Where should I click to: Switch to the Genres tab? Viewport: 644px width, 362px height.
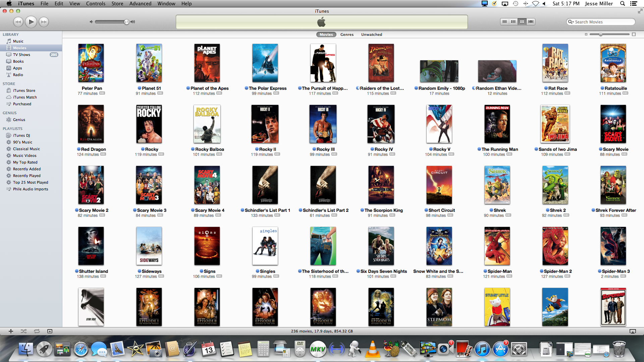347,35
